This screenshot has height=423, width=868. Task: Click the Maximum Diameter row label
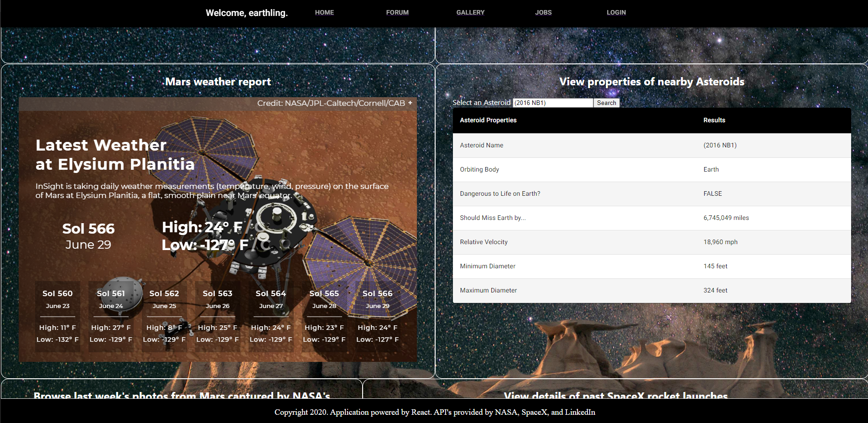coord(488,290)
